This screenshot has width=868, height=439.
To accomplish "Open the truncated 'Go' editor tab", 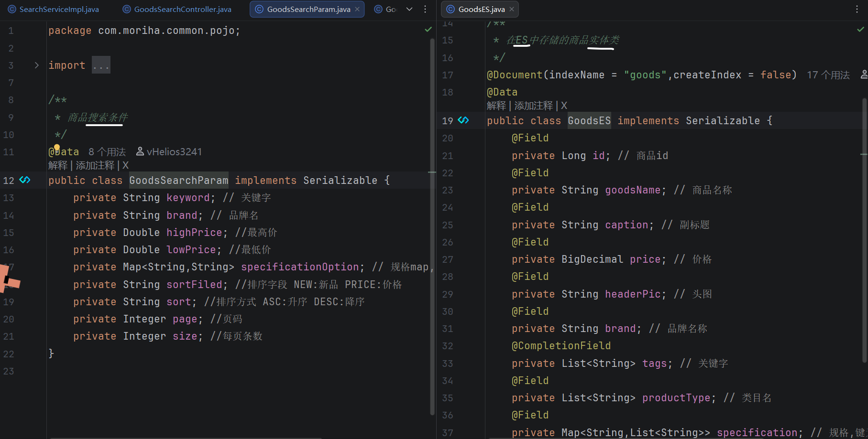I will (385, 9).
